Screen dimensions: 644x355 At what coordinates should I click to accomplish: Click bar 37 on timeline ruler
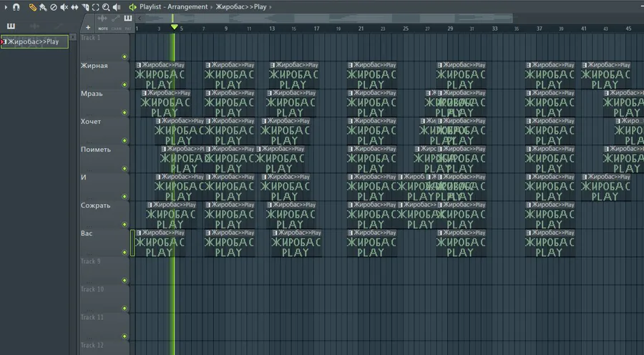point(540,29)
